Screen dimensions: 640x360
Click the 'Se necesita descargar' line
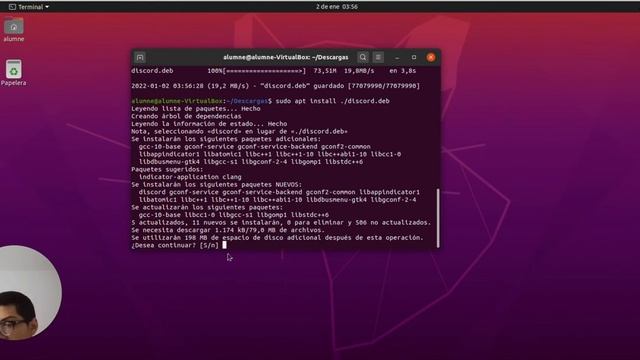228,230
